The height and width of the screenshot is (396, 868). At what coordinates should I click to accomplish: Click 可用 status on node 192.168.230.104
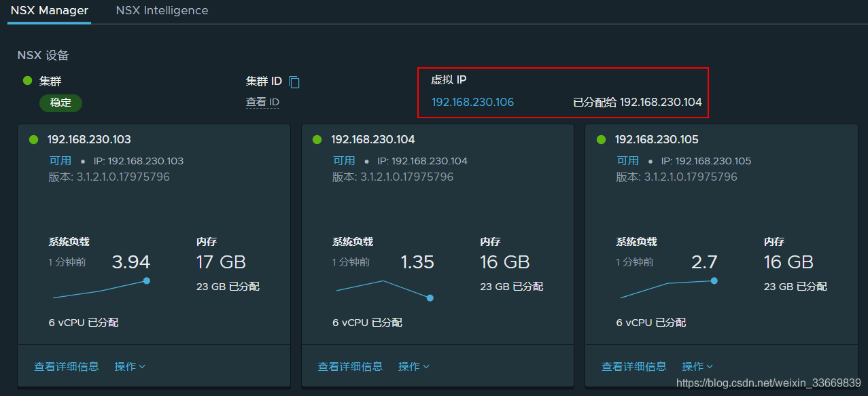(344, 161)
